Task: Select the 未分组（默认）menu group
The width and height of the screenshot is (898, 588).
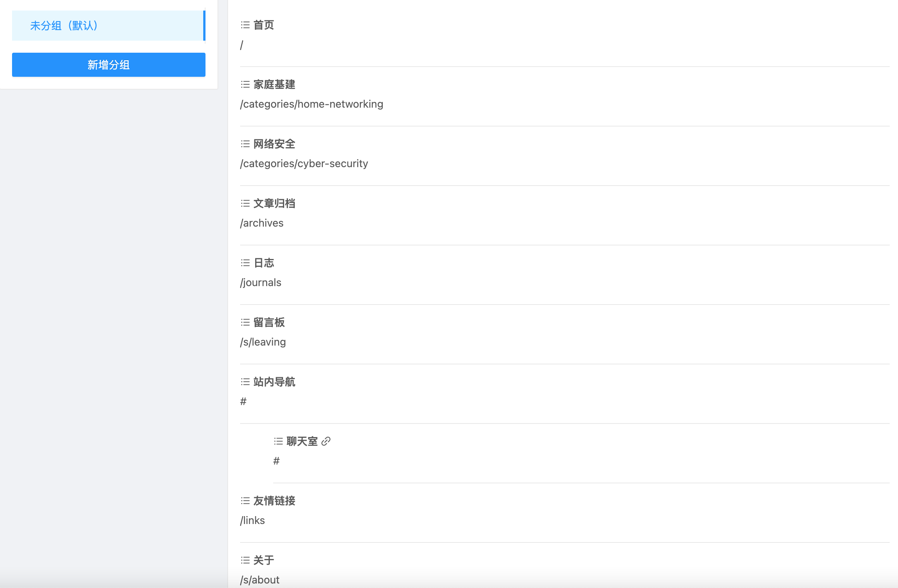Action: click(109, 26)
